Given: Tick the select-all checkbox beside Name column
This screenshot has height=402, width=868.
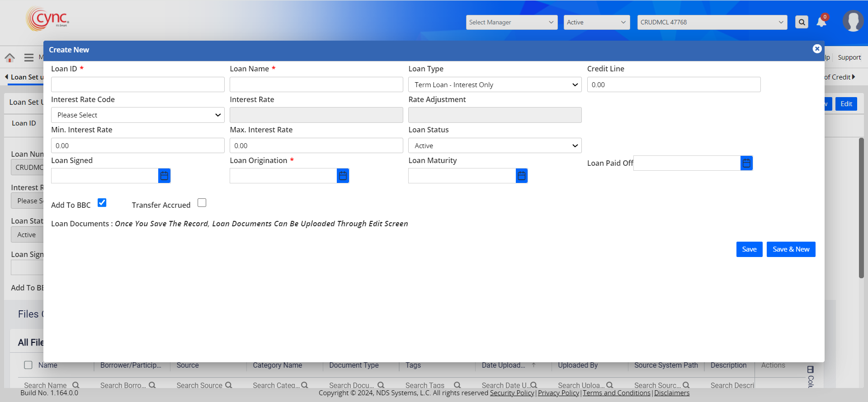Looking at the screenshot, I should pyautogui.click(x=28, y=365).
